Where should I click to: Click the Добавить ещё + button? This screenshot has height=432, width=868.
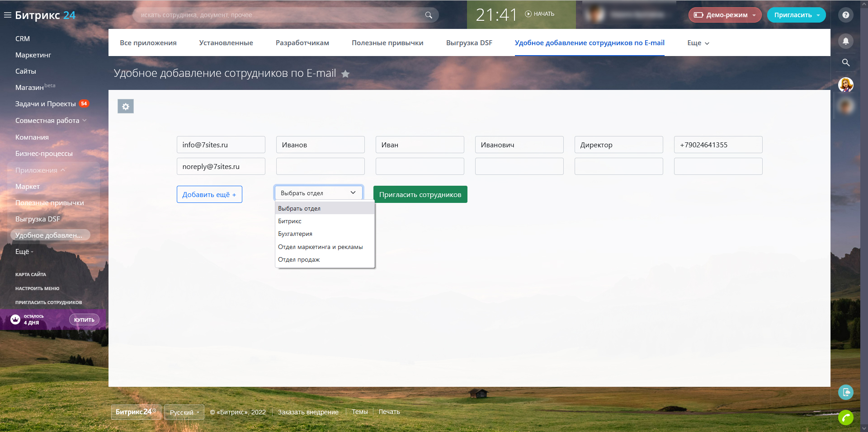209,194
